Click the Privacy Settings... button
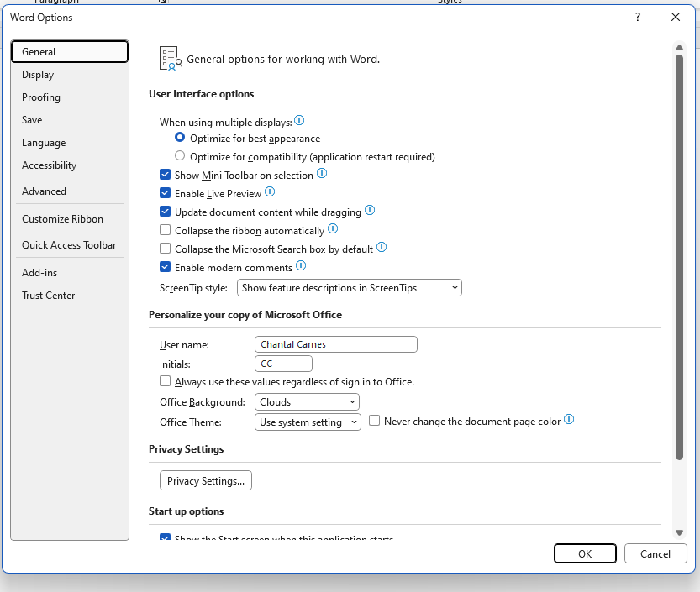Image resolution: width=700 pixels, height=592 pixels. 206,480
